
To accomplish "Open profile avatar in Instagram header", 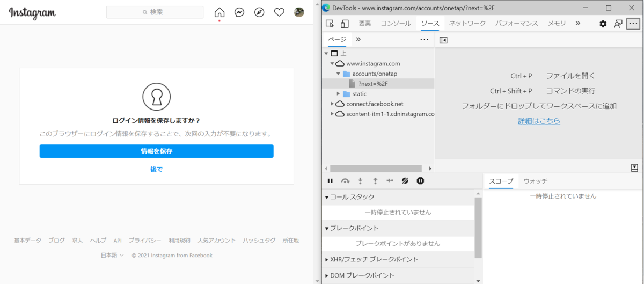I will [x=299, y=12].
